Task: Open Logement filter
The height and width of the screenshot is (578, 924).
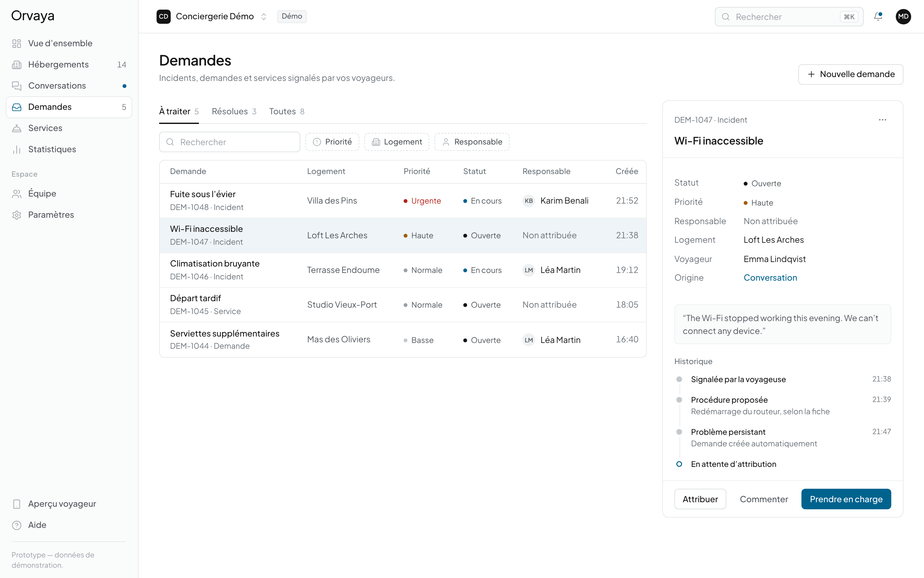Action: pos(397,142)
